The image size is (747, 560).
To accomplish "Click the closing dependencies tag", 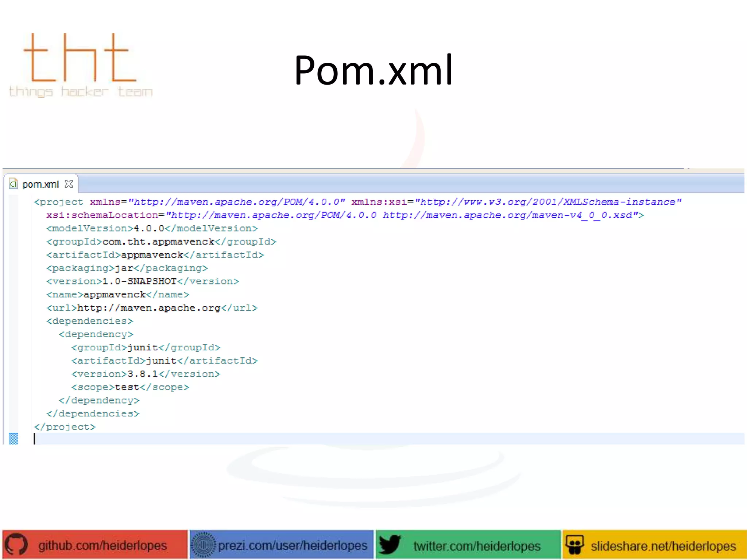I will (93, 414).
